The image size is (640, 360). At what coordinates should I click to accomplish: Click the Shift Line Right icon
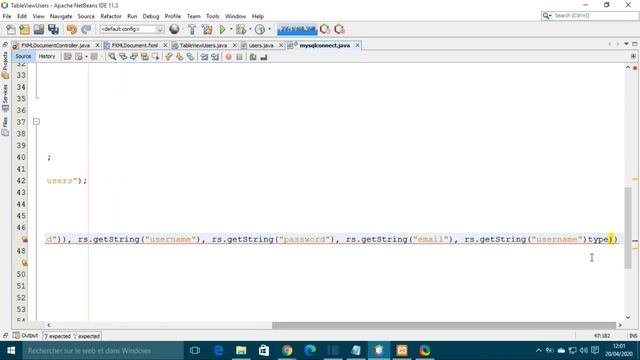pyautogui.click(x=215, y=57)
